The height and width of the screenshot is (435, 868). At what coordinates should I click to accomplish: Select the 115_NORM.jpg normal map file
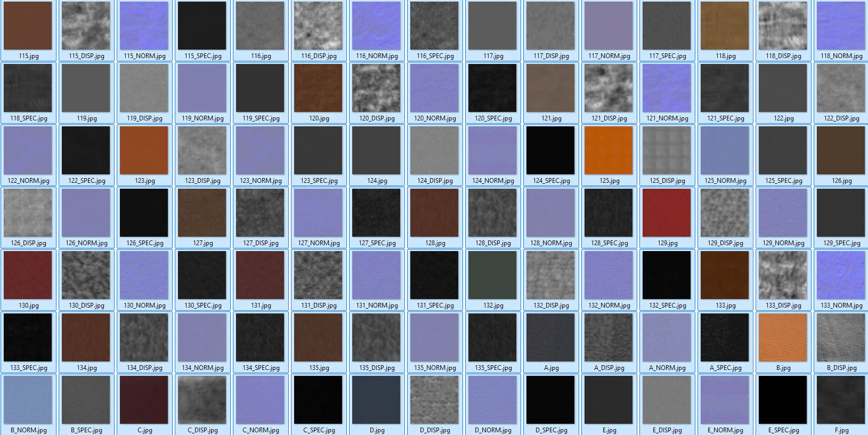point(144,26)
